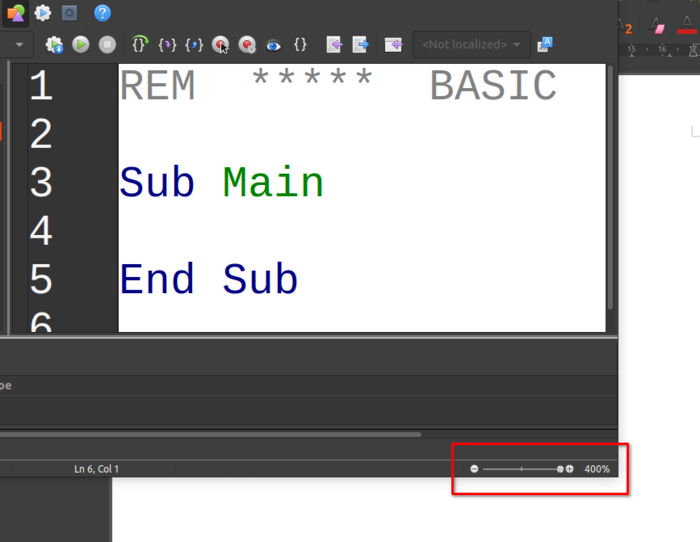Expand the library dropdown arrow at left
This screenshot has height=542, width=700.
19,45
